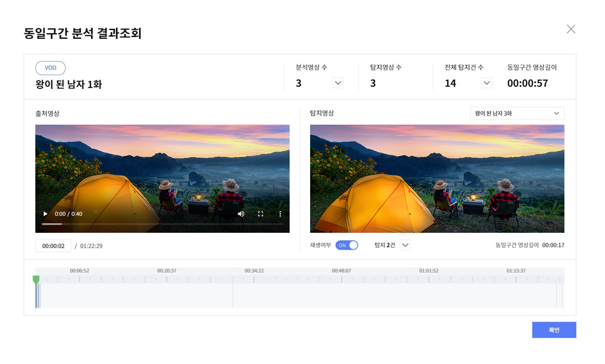605x364 pixels.
Task: Open source video more options menu
Action: coord(280,214)
